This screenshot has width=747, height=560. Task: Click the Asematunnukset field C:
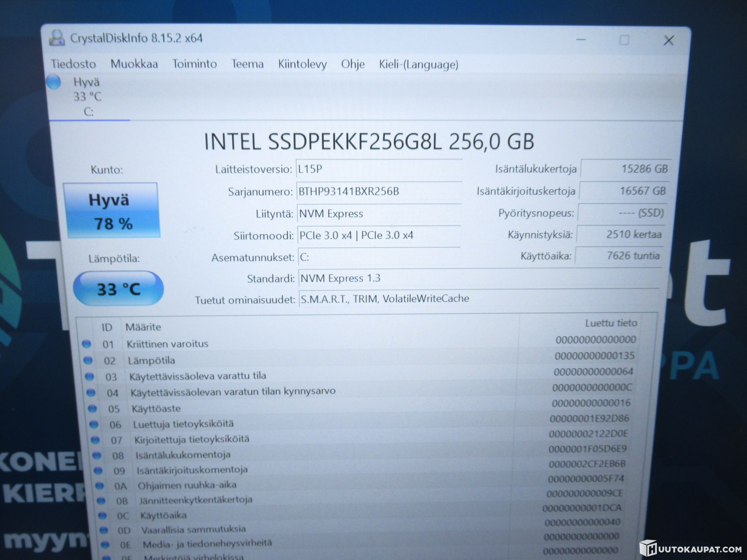point(379,257)
